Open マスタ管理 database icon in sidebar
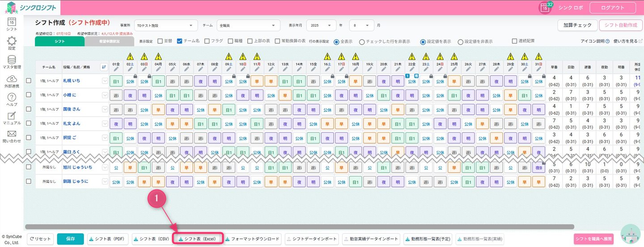The height and width of the screenshot is (247, 644). coord(12,60)
